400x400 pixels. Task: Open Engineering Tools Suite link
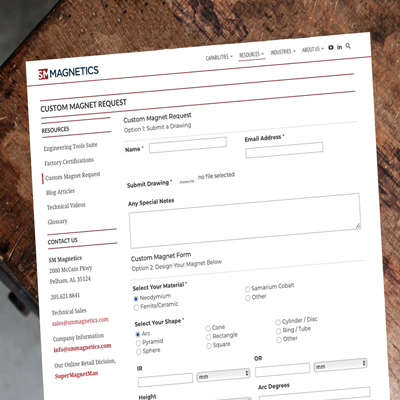coord(71,146)
